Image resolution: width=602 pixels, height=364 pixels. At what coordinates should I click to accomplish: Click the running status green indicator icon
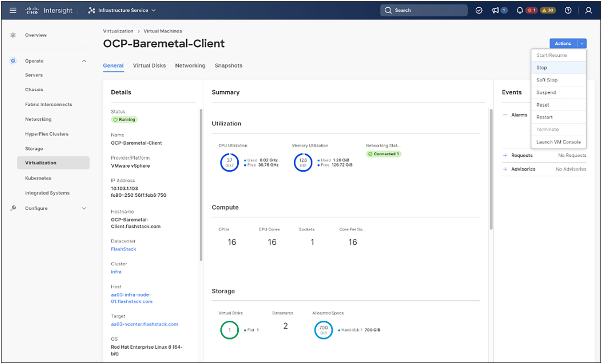(x=116, y=119)
